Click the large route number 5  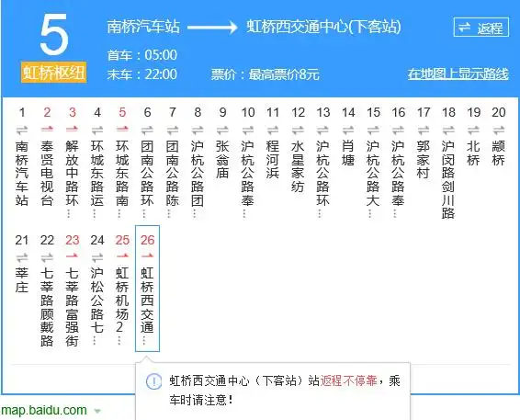coord(54,35)
